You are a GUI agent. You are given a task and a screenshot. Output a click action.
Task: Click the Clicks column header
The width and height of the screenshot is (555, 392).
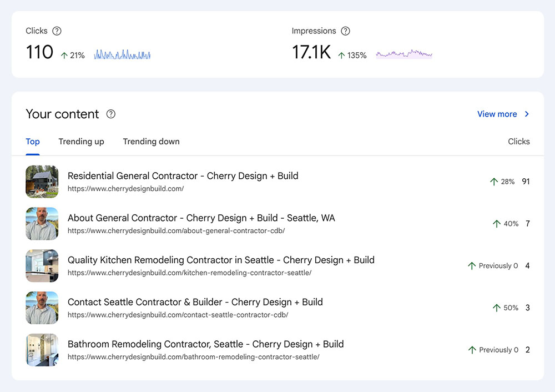pyautogui.click(x=519, y=142)
